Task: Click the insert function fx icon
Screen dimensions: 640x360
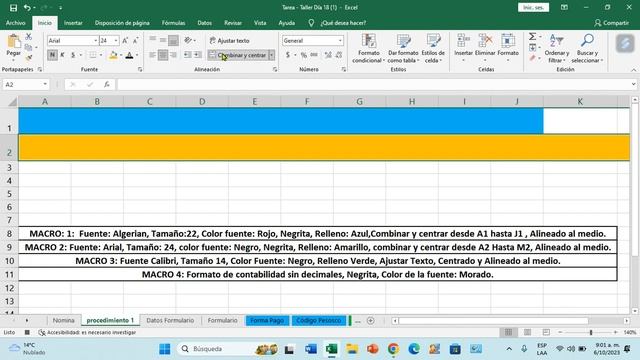Action: click(x=107, y=84)
